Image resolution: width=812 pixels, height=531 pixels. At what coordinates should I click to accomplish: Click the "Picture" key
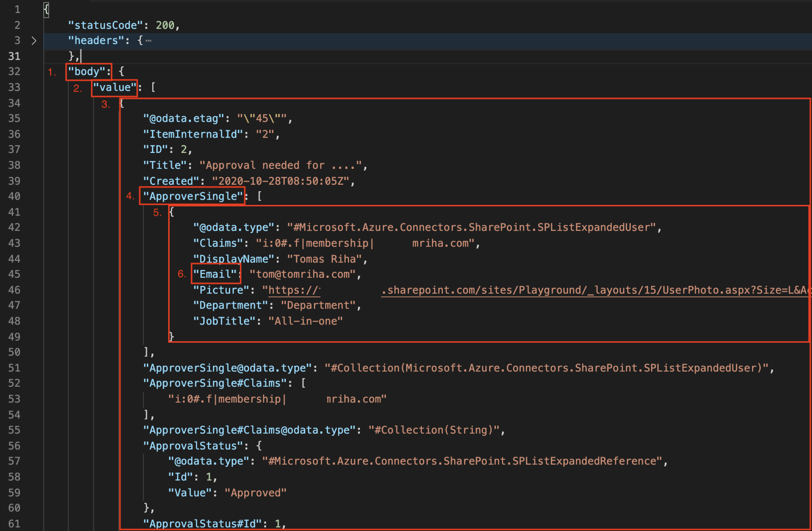tap(221, 290)
